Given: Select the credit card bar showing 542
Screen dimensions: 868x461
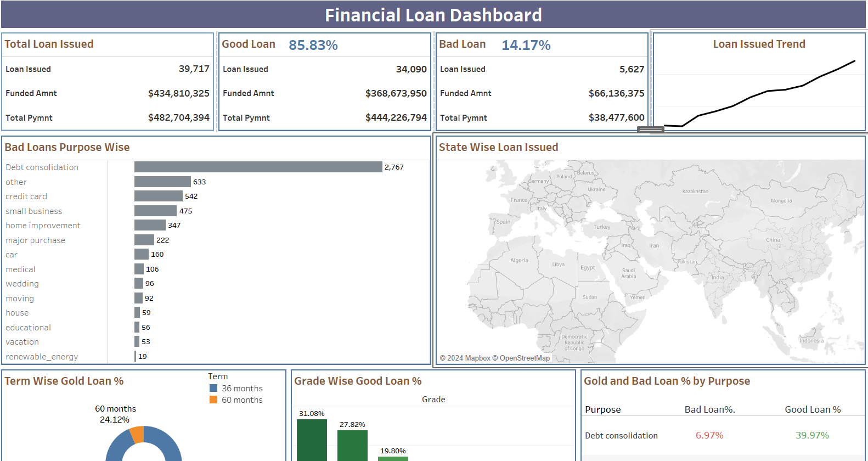Looking at the screenshot, I should [158, 196].
